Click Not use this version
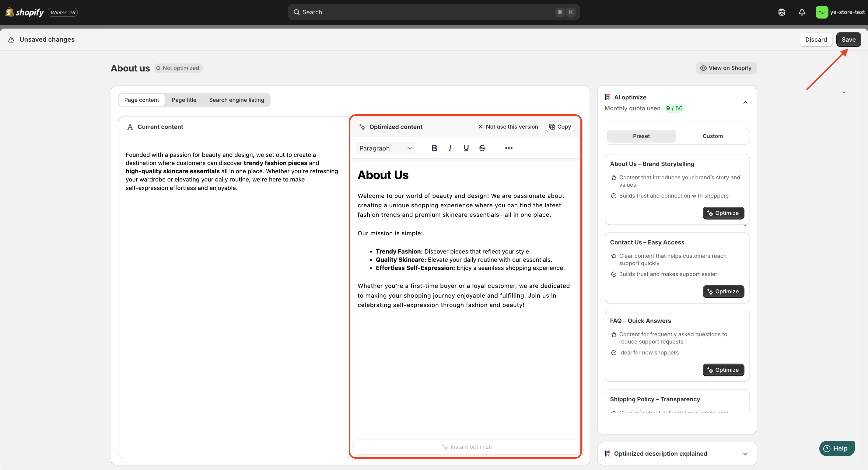This screenshot has height=470, width=868. click(508, 127)
